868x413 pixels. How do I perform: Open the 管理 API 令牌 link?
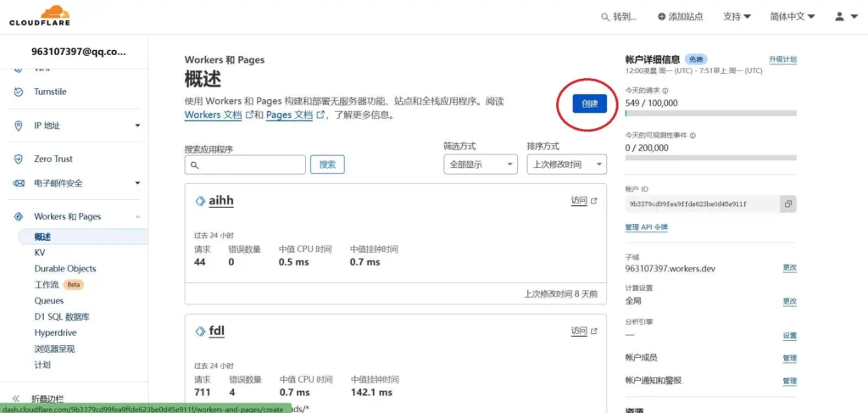coord(646,227)
